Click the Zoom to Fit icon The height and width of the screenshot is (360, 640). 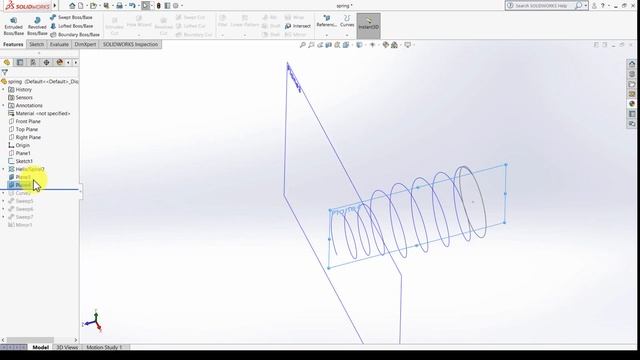point(302,45)
